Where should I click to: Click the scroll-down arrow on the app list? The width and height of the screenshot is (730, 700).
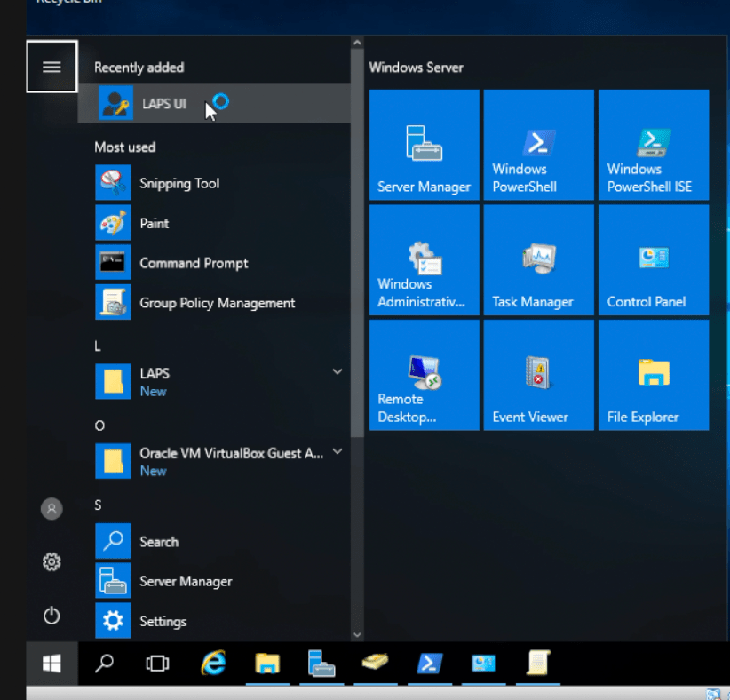coord(357,635)
